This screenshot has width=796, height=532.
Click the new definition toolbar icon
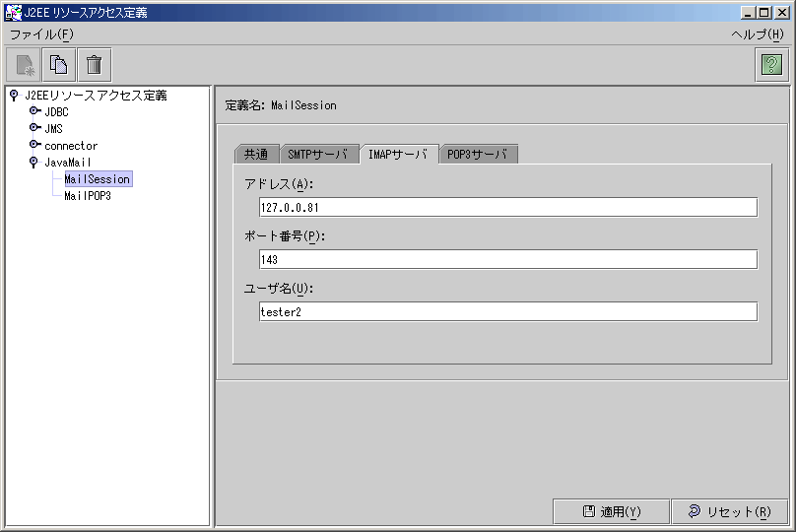point(24,65)
